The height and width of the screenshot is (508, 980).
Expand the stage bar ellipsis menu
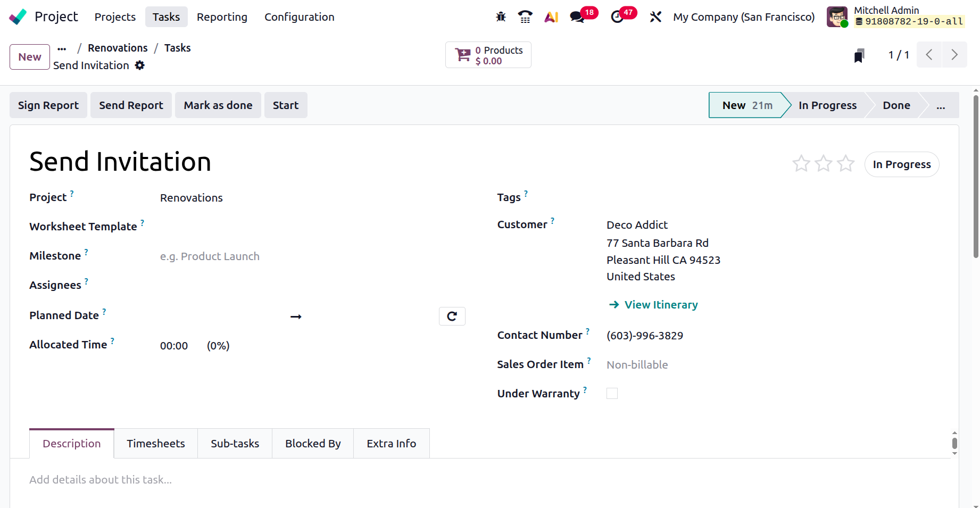pos(941,105)
